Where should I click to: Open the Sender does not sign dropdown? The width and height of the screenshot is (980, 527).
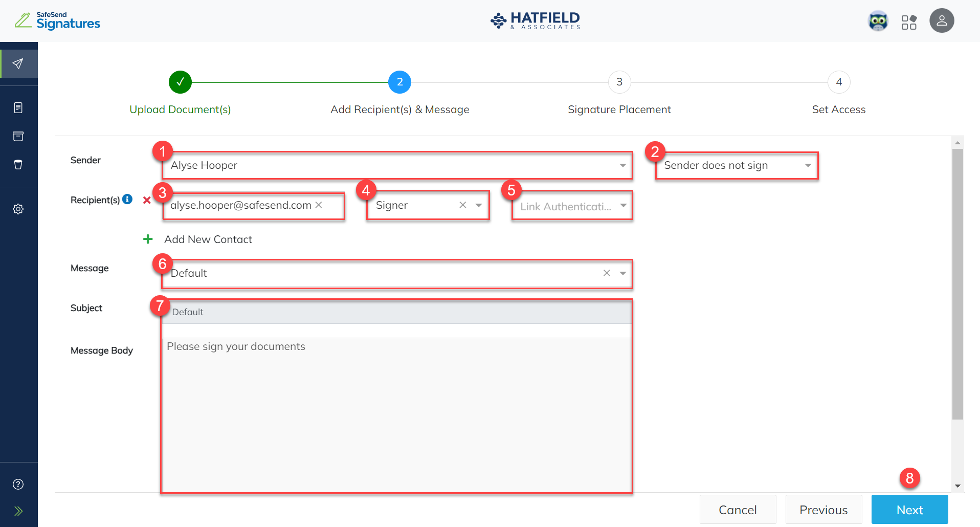click(x=807, y=165)
